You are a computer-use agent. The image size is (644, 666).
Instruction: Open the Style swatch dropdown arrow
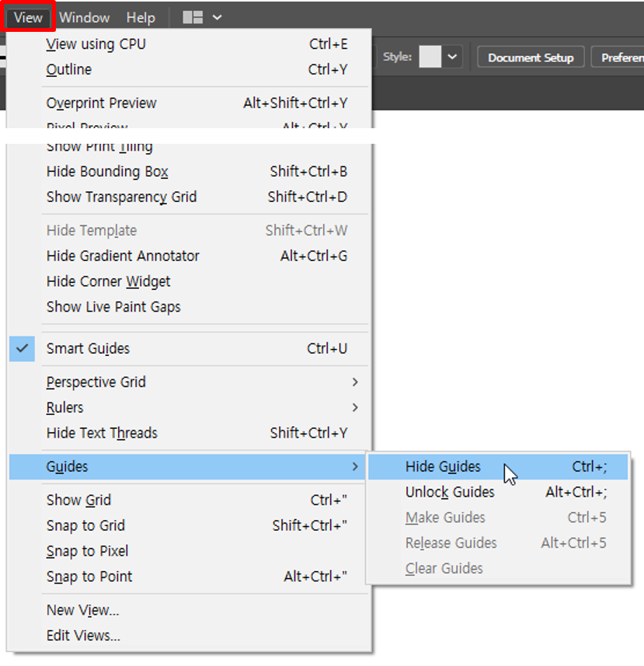pos(452,57)
